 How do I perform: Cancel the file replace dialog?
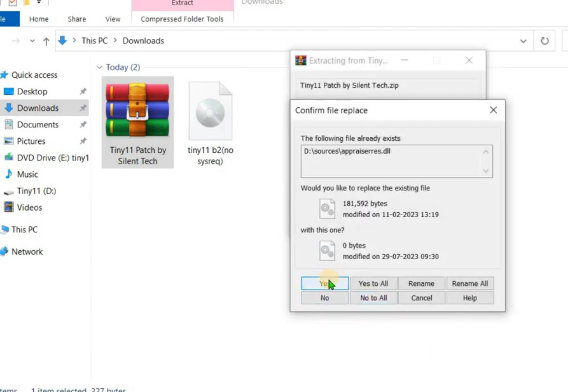pos(421,298)
